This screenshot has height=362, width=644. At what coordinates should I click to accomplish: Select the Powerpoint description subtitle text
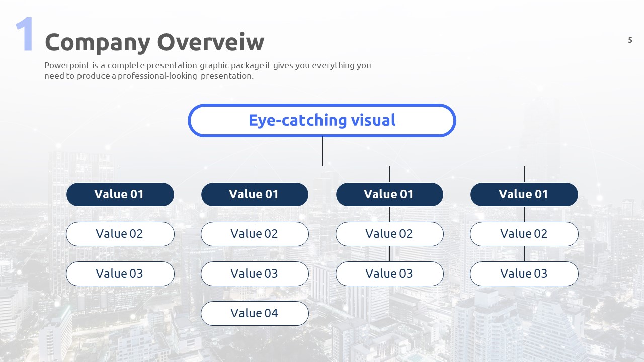point(207,71)
